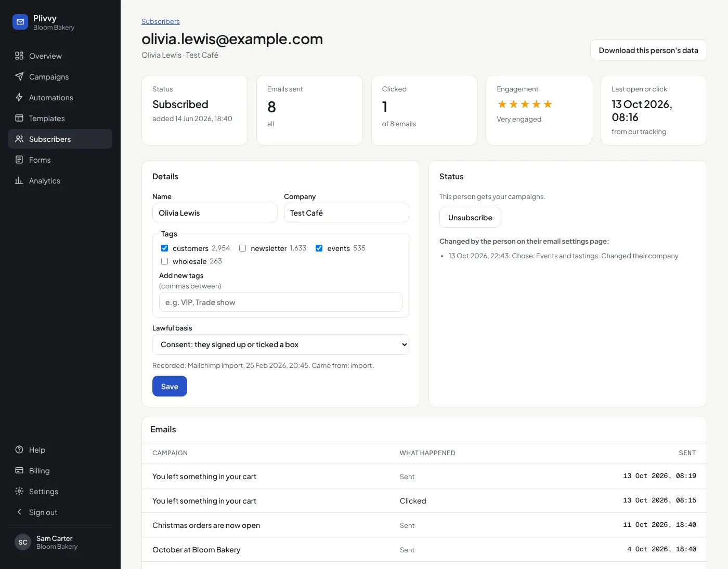
Task: Select the October at Bloom Bakery row
Action: pyautogui.click(x=424, y=549)
